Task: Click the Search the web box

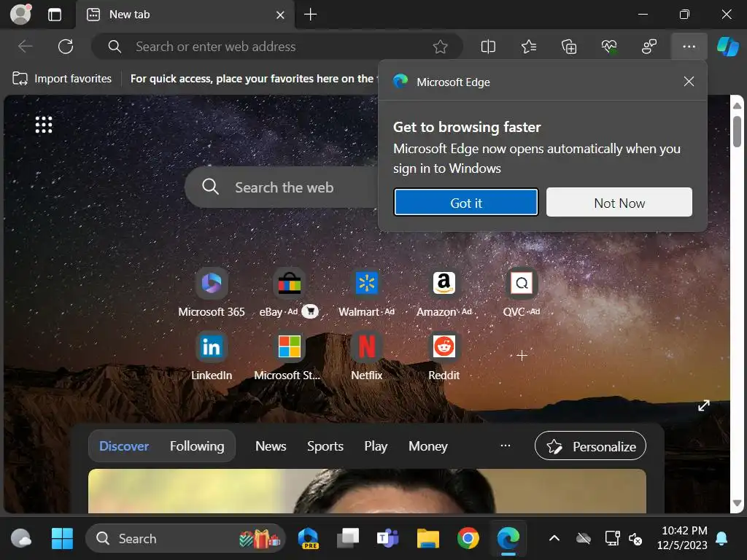Action: click(x=281, y=187)
